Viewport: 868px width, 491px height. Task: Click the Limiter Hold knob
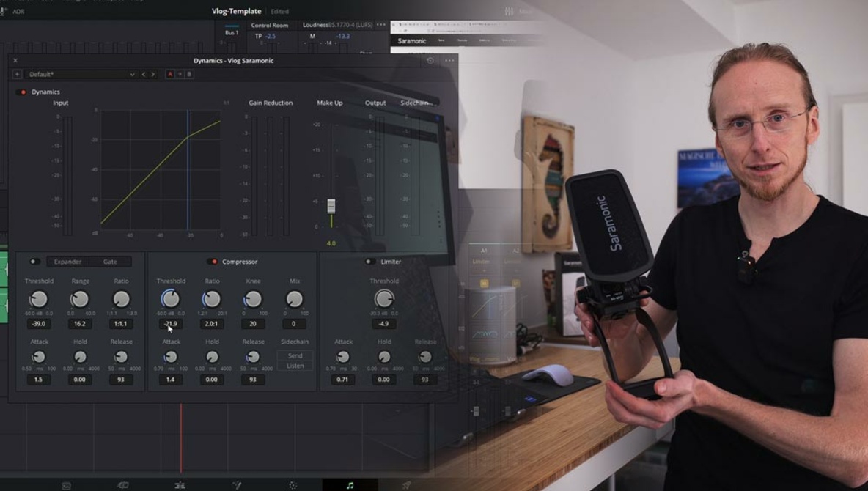[384, 357]
